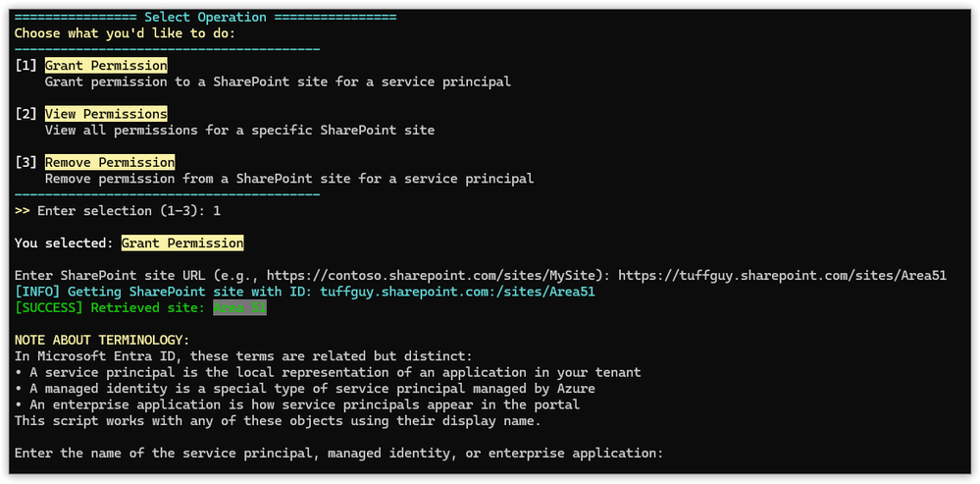Image resolution: width=980 pixels, height=484 pixels.
Task: Click the [2] option number marker
Action: pos(26,114)
